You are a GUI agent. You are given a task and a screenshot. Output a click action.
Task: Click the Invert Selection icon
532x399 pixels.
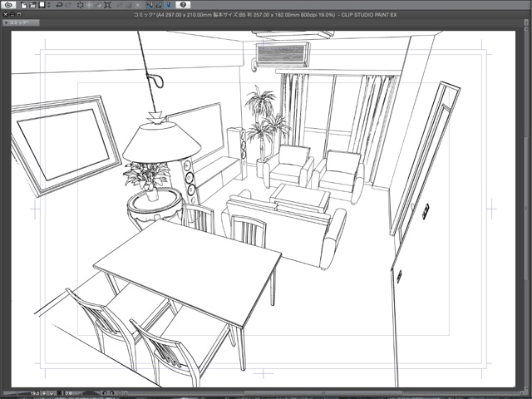(x=129, y=5)
